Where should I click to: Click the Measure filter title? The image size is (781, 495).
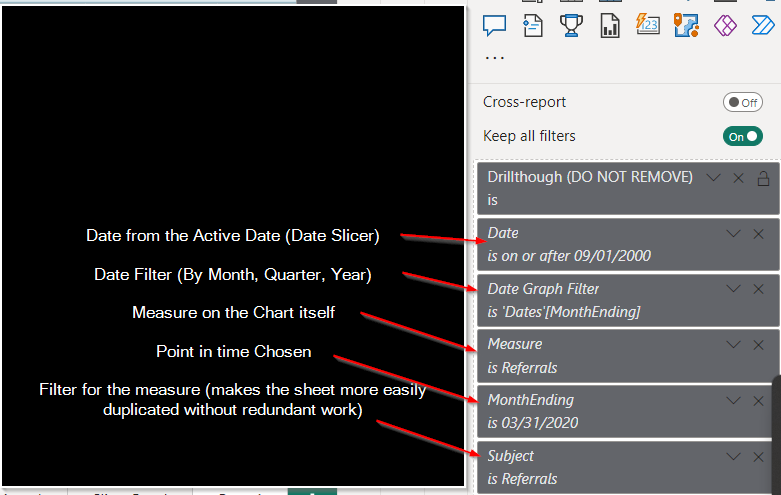point(515,344)
